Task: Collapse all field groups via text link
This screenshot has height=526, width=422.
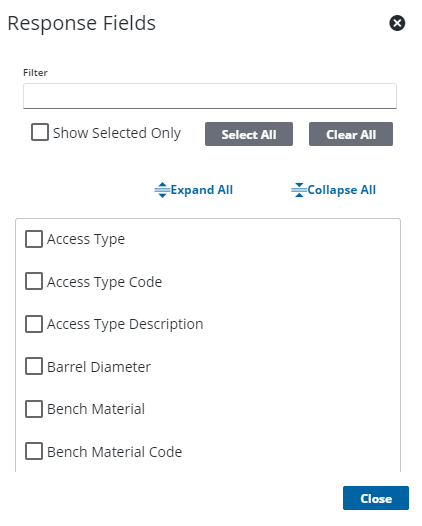Action: coord(341,190)
